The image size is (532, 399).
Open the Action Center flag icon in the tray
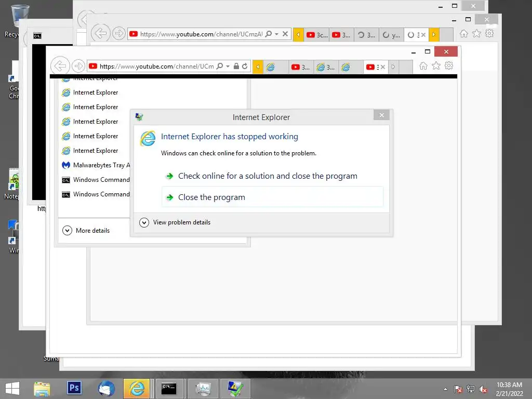point(458,389)
